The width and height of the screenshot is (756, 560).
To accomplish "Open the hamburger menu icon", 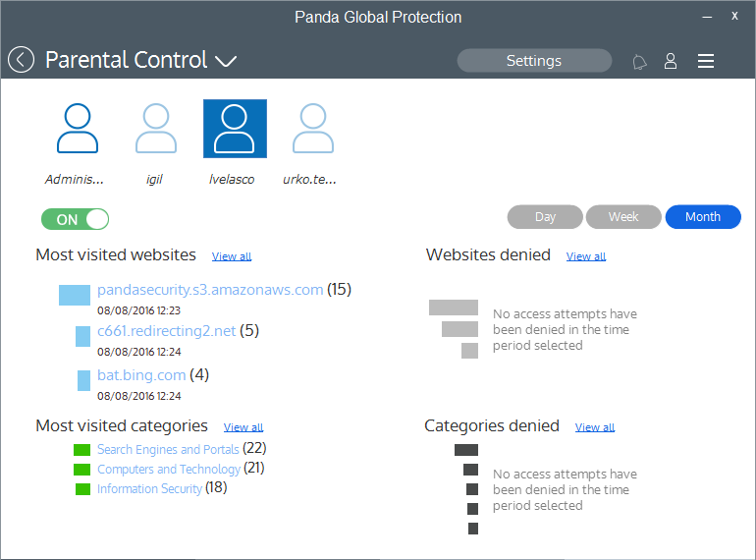I will click(x=706, y=61).
